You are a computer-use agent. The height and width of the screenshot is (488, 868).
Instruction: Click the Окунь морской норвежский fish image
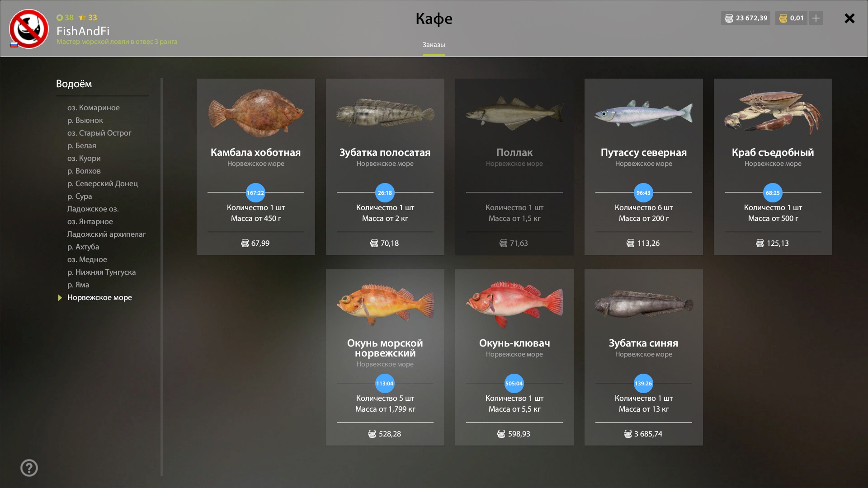[385, 304]
